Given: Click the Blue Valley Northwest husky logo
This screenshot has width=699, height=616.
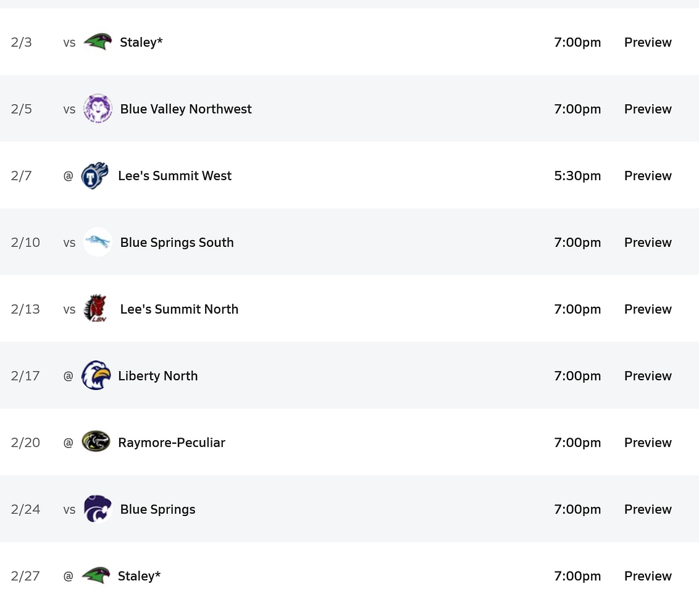Looking at the screenshot, I should tap(98, 109).
